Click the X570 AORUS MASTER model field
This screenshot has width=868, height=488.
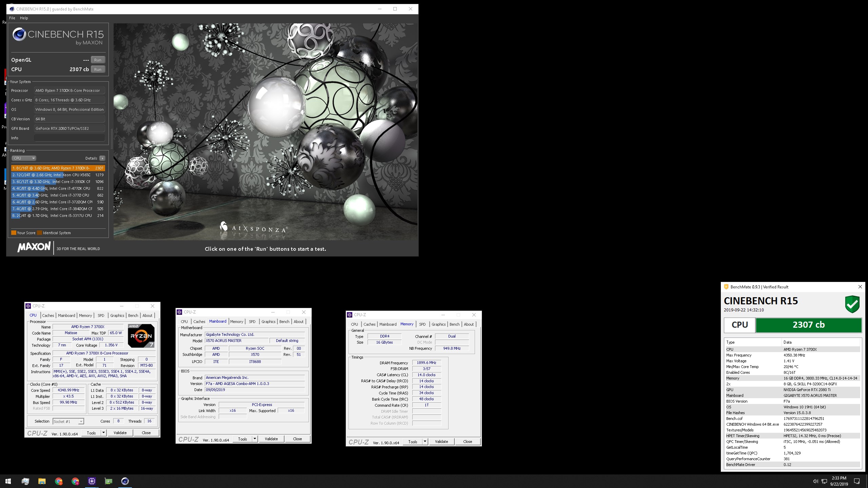237,341
